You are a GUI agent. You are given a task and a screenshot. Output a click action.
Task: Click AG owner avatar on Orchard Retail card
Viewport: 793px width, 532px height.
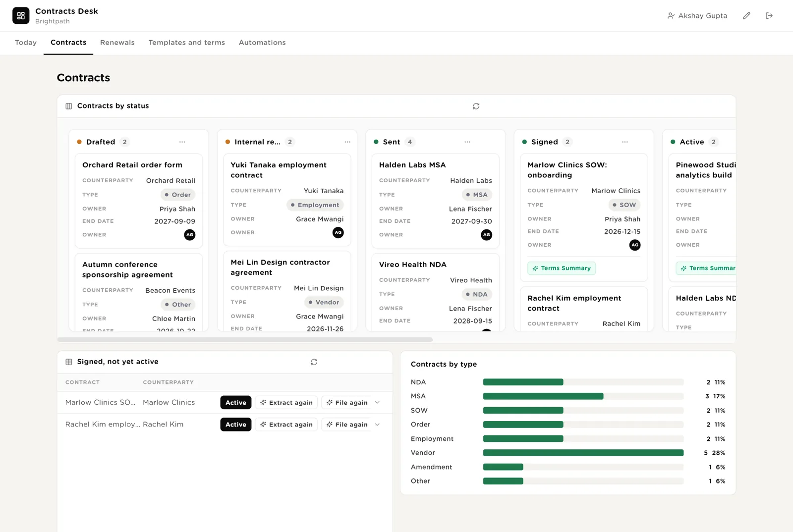click(x=190, y=235)
